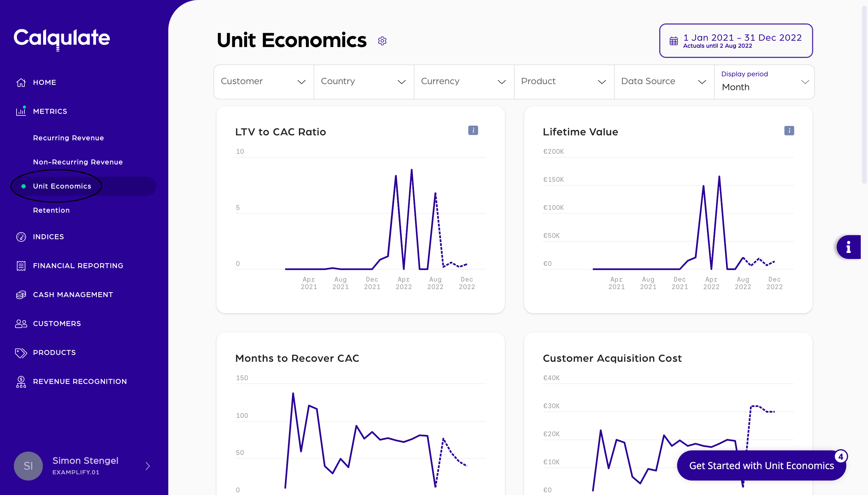Click the Revenue Recognition icon
The image size is (868, 495).
coord(21,382)
